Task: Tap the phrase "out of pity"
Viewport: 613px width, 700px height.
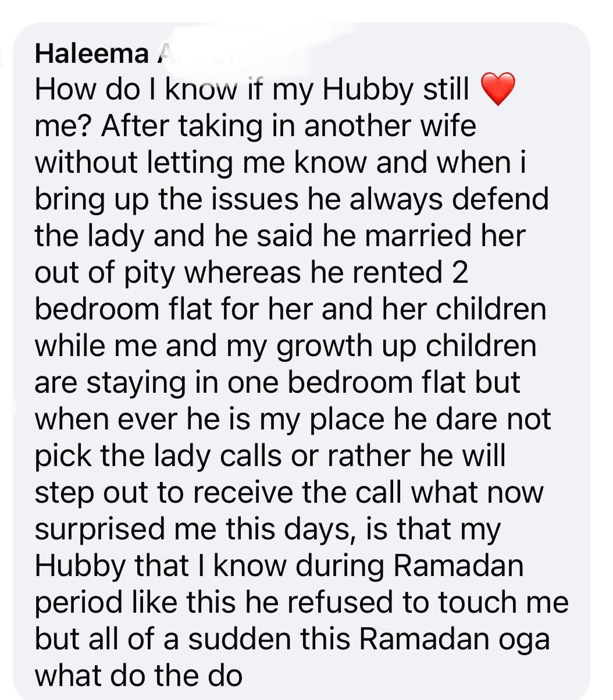Action: tap(104, 273)
